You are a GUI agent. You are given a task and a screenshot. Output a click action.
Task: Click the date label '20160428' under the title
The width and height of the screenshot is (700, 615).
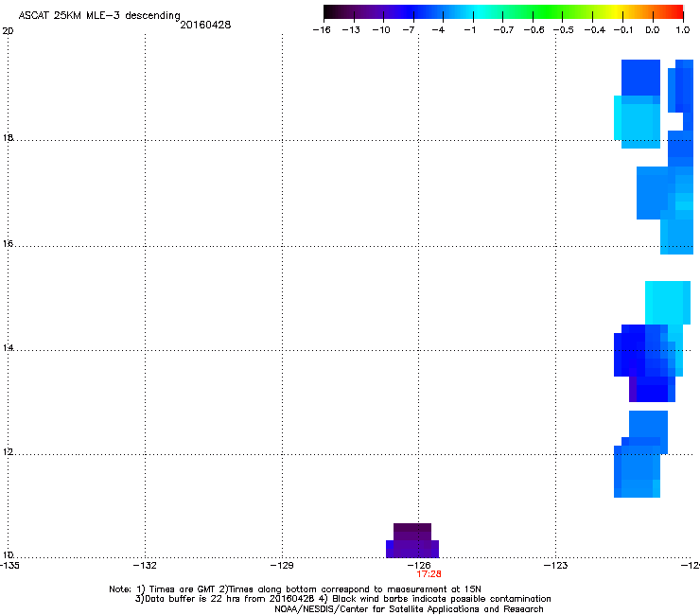pyautogui.click(x=205, y=25)
